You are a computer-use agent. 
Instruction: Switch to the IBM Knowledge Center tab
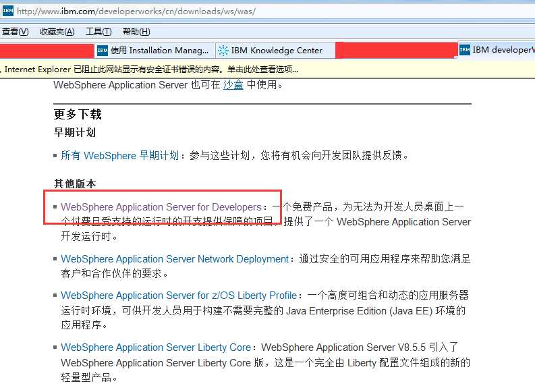coord(275,51)
